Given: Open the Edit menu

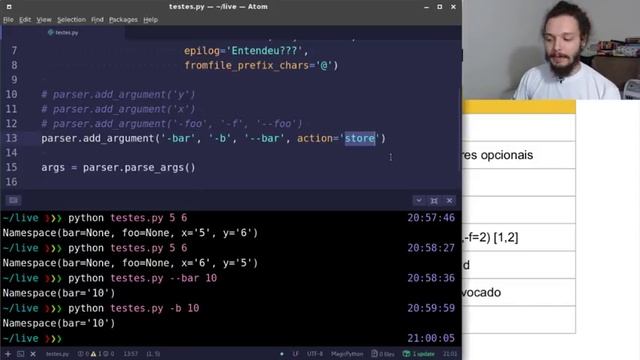Looking at the screenshot, I should 25,20.
